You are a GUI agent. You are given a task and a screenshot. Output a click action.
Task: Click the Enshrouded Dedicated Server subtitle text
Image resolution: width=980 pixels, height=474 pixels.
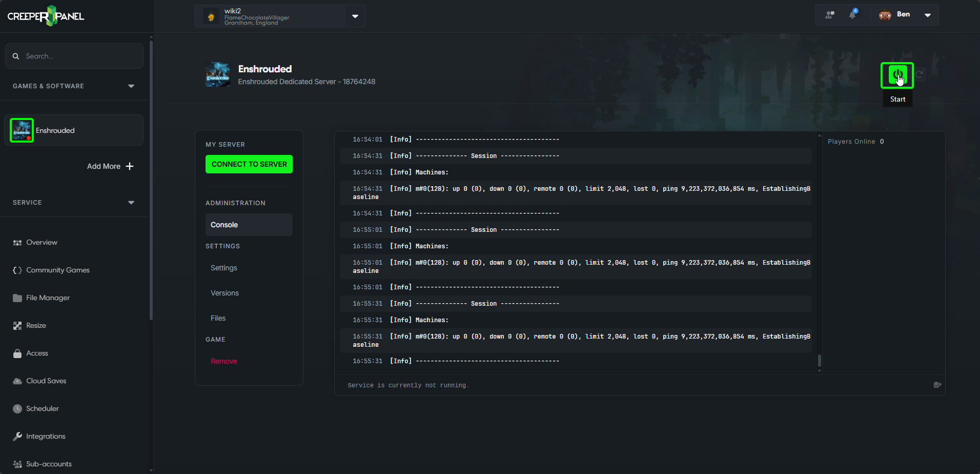[x=307, y=82]
